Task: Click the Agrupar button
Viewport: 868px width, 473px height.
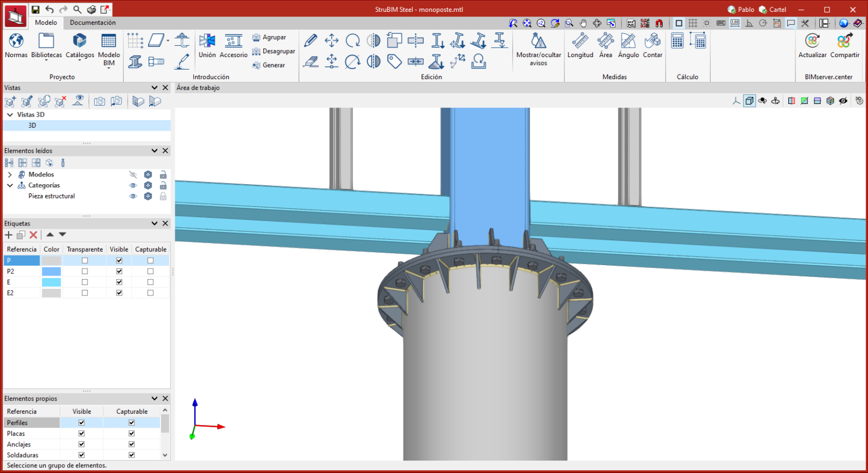Action: 274,37
